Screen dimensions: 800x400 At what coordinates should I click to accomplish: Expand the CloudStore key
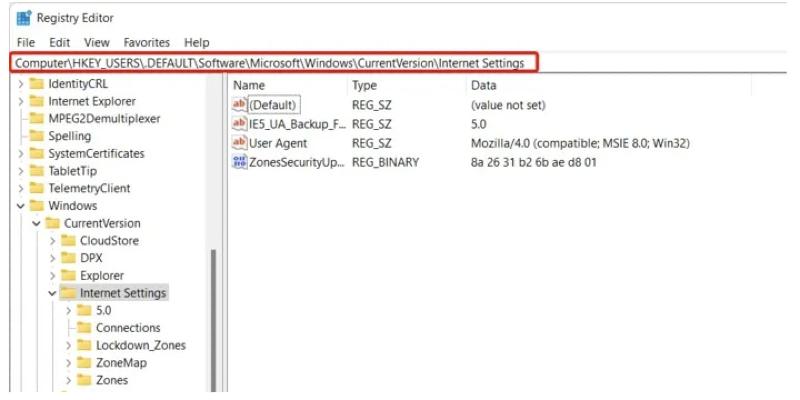pos(53,241)
